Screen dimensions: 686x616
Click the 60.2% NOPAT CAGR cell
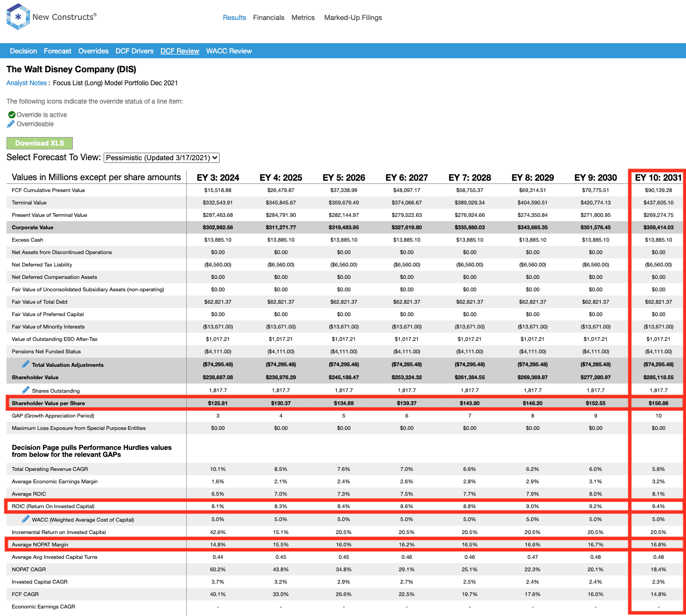[218, 570]
